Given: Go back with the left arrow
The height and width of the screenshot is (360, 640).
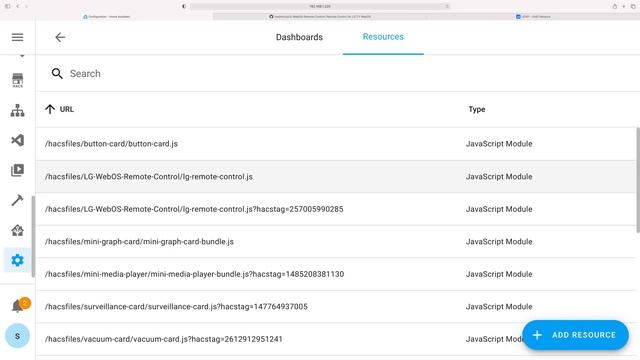Looking at the screenshot, I should tap(60, 38).
